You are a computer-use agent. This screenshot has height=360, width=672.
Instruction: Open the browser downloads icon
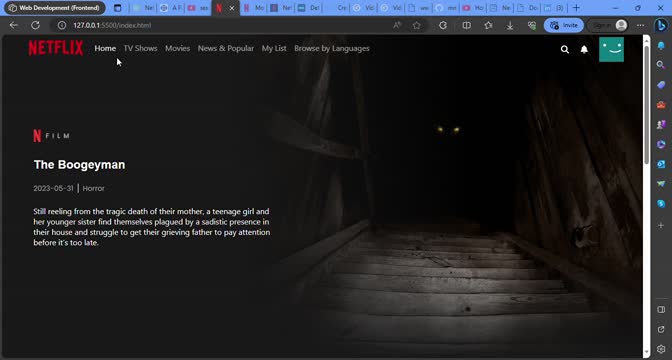pyautogui.click(x=510, y=25)
